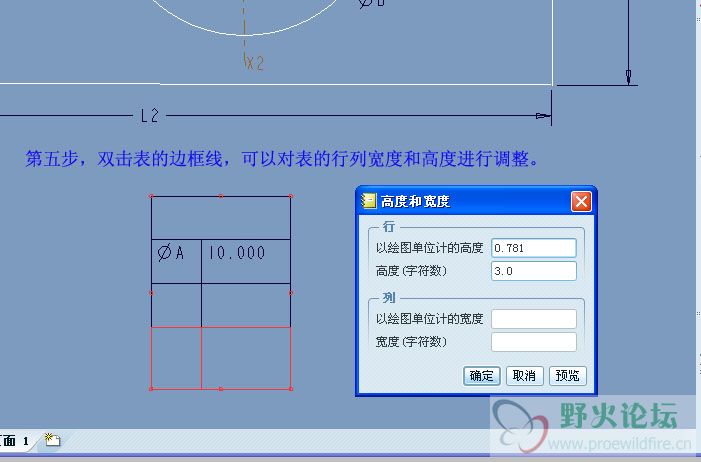Click table cell containing ØA
The width and height of the screenshot is (701, 462).
[x=177, y=261]
